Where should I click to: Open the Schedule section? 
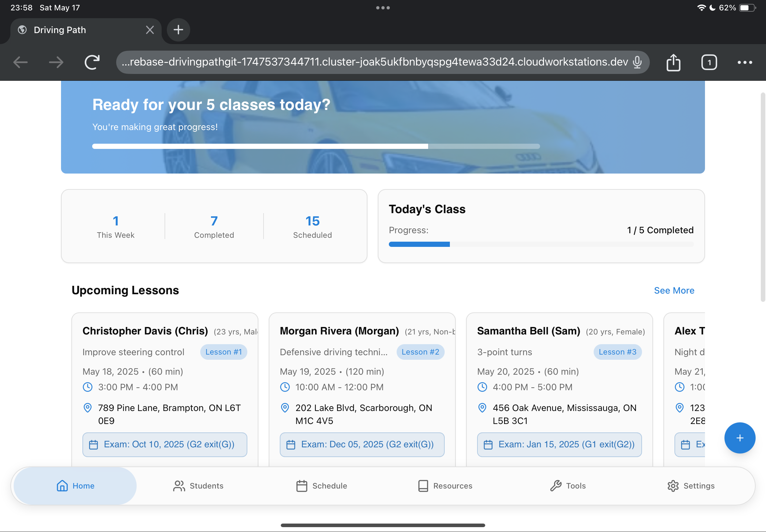tap(322, 486)
